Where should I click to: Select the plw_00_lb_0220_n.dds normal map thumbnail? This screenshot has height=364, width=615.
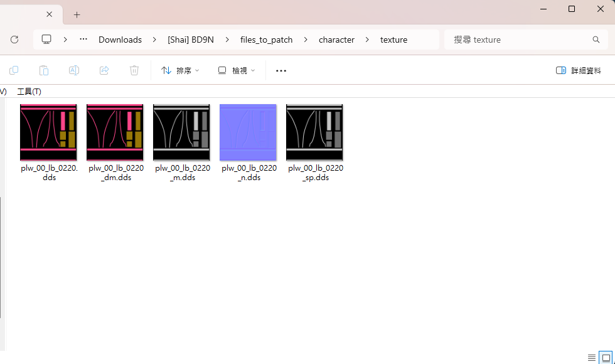248,132
